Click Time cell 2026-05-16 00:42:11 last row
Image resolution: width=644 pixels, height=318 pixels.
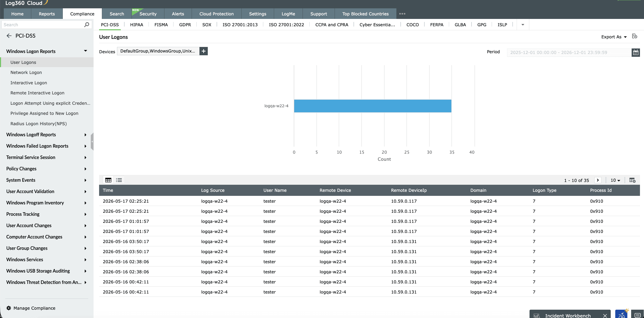click(x=126, y=292)
